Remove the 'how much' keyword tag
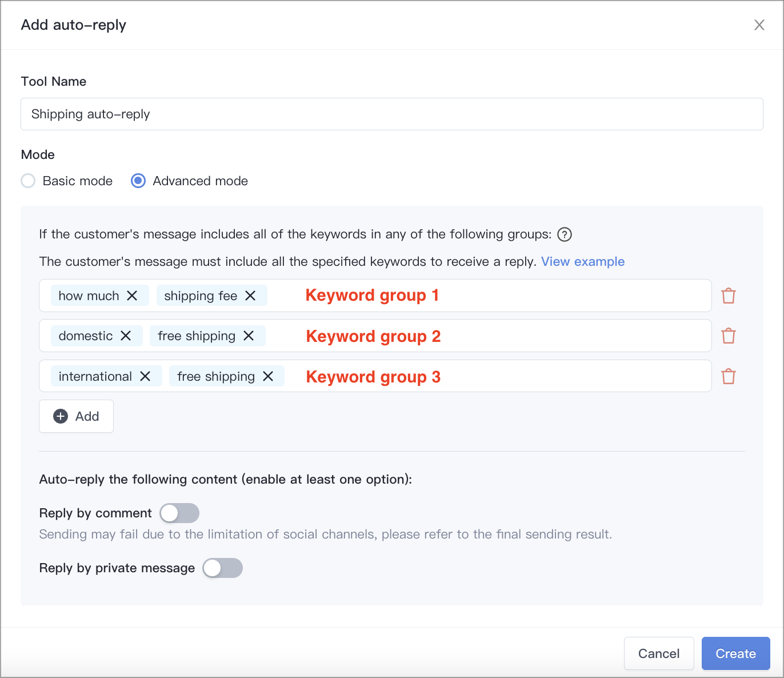Image resolution: width=784 pixels, height=678 pixels. pyautogui.click(x=132, y=296)
